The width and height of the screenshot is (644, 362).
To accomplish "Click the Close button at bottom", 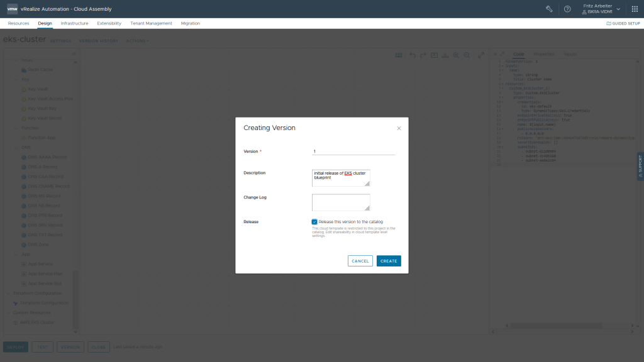I will [99, 347].
